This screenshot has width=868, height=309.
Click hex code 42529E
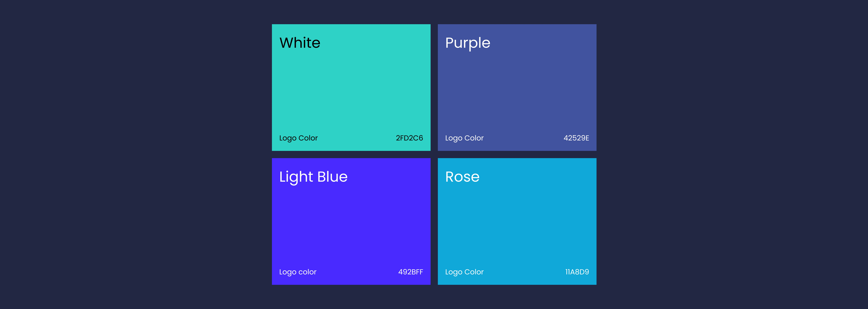576,138
